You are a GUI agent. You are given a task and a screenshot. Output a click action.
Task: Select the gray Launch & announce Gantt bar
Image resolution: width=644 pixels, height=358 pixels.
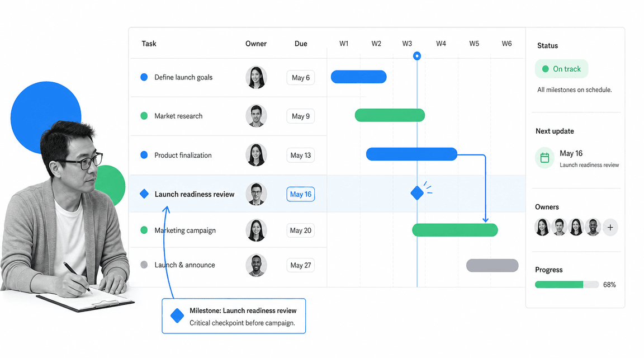pos(493,266)
